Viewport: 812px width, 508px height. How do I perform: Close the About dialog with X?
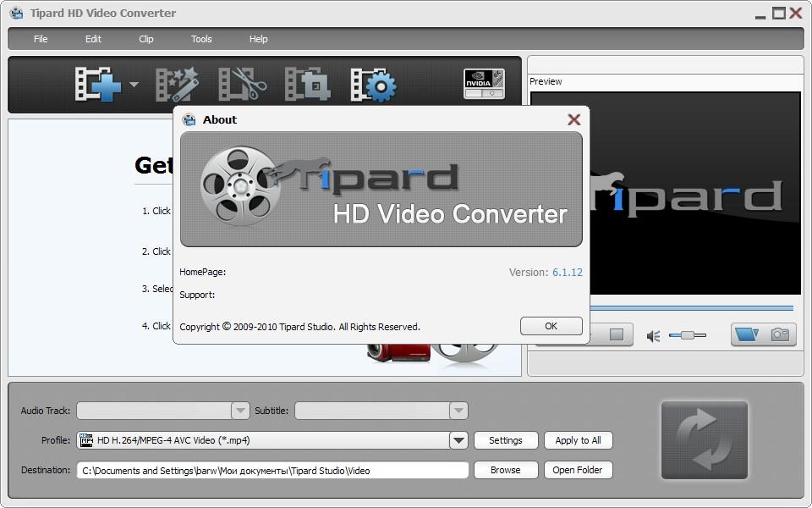tap(573, 119)
